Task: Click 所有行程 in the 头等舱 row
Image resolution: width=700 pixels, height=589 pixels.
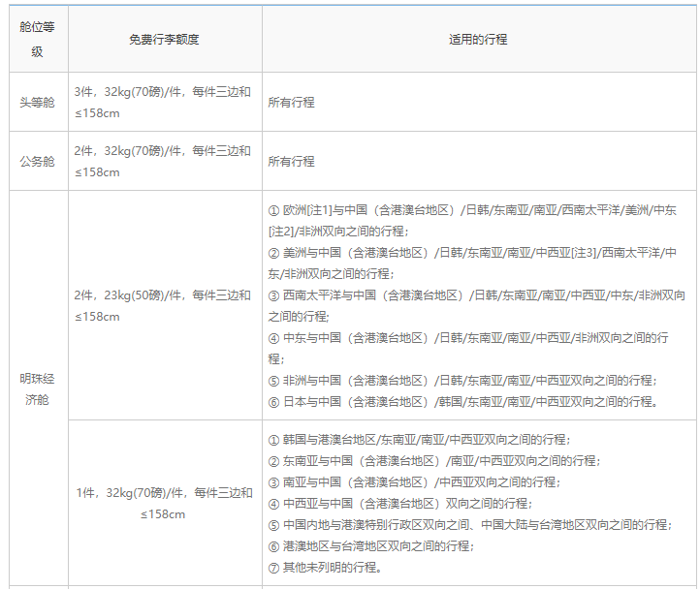Action: (x=292, y=102)
